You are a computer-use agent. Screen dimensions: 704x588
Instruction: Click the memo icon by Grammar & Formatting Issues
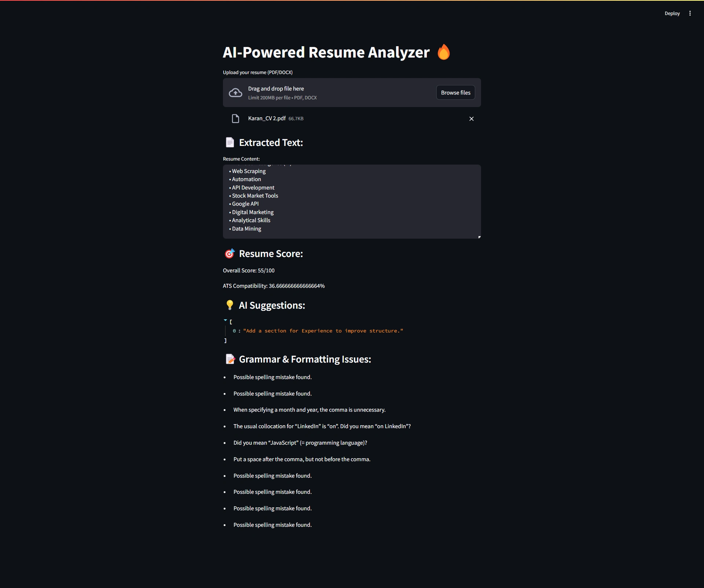pyautogui.click(x=230, y=359)
